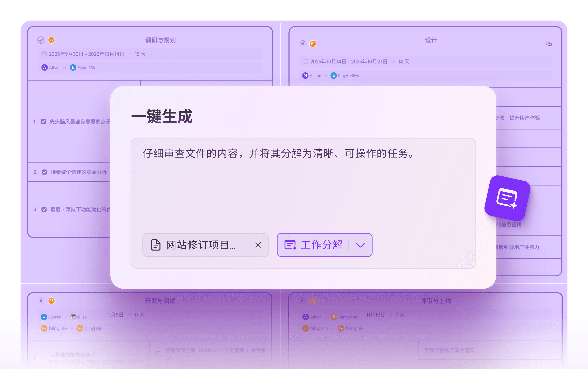Viewport: 588px width, 369px height.
Task: Click the P3 badge in 开发与测试
Action: point(51,301)
